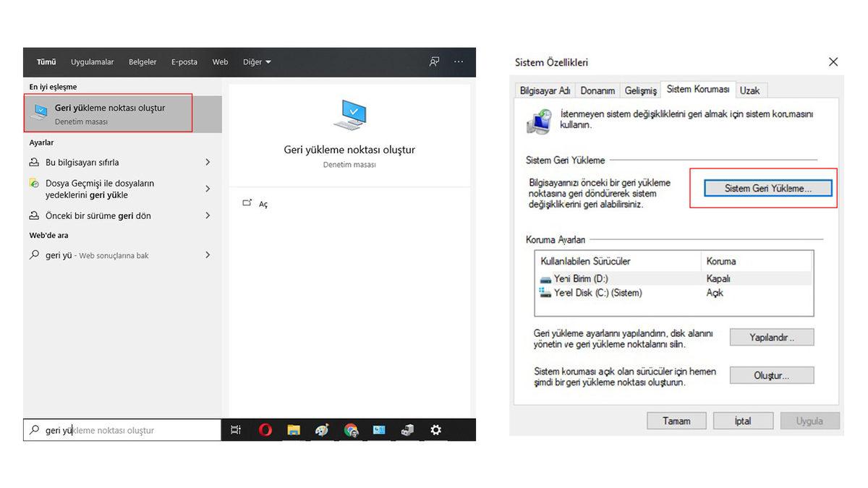Expand arrow next to Bu bilgisayarı sıfırla

[208, 163]
